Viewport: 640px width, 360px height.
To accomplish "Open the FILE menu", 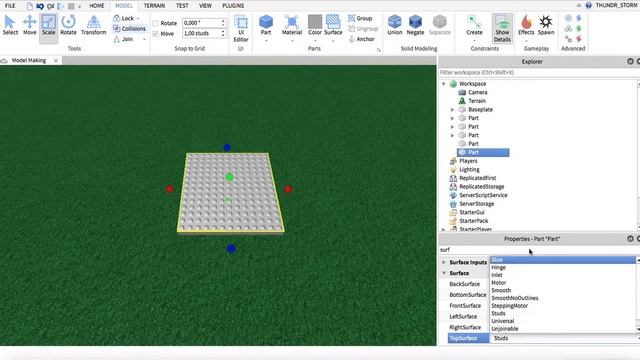I will click(10, 6).
